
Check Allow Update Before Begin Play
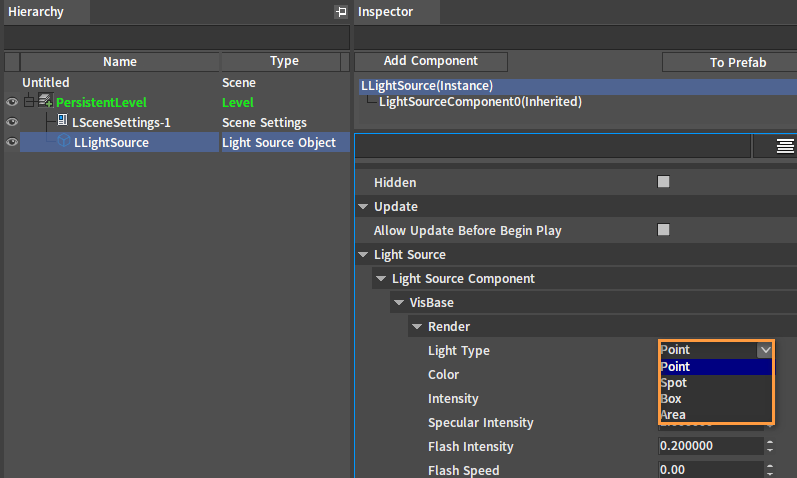tap(663, 230)
